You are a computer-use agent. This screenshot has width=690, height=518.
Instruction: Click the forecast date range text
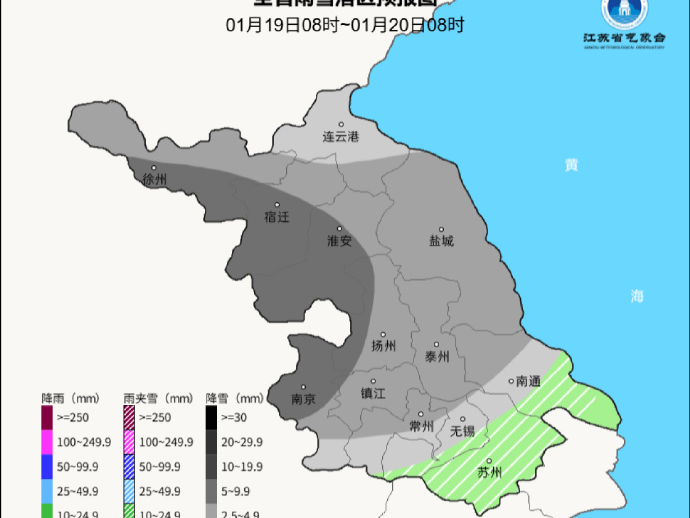point(345,25)
